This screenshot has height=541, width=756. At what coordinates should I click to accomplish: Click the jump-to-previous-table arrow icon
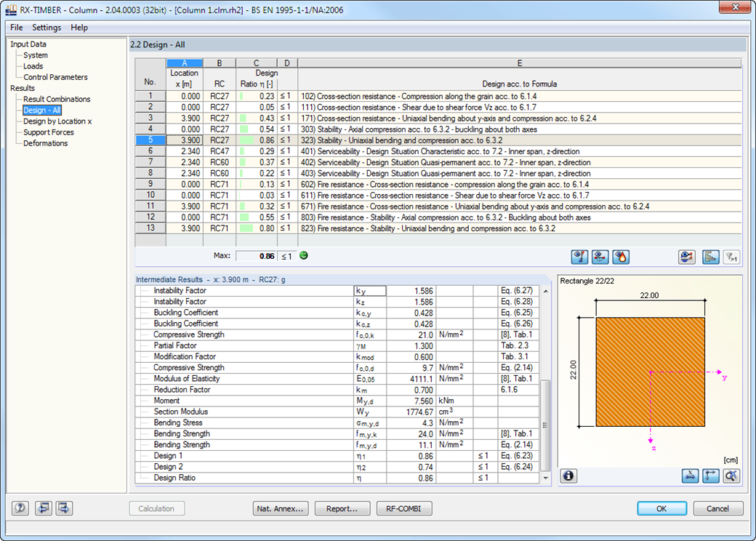tap(43, 508)
